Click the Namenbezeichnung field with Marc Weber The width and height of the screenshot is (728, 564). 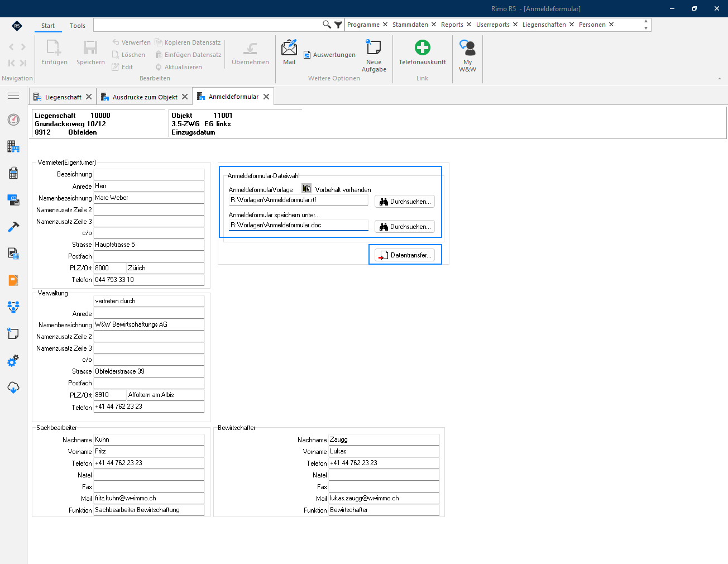coord(149,198)
